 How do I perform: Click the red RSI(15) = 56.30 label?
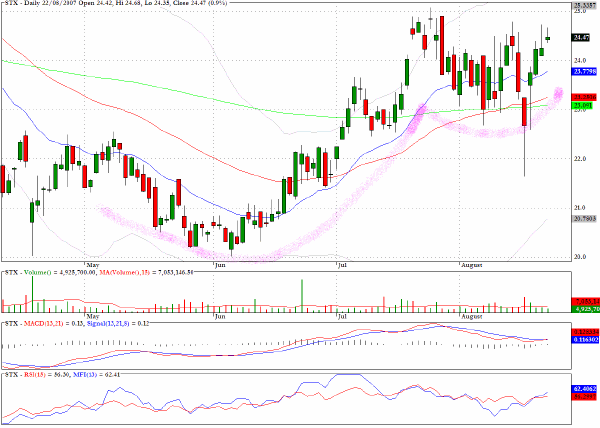tap(46, 375)
